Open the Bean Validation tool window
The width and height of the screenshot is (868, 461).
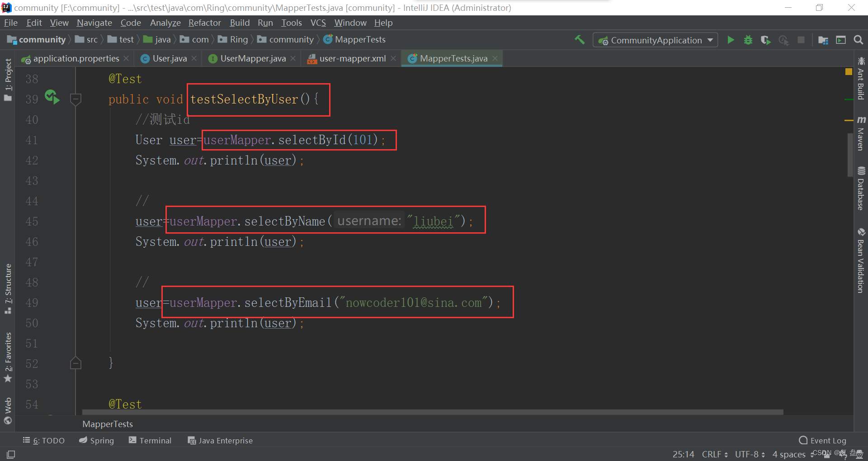(x=861, y=260)
